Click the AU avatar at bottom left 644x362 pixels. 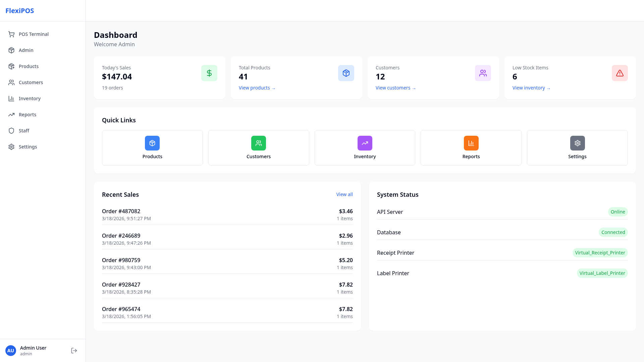click(x=11, y=351)
